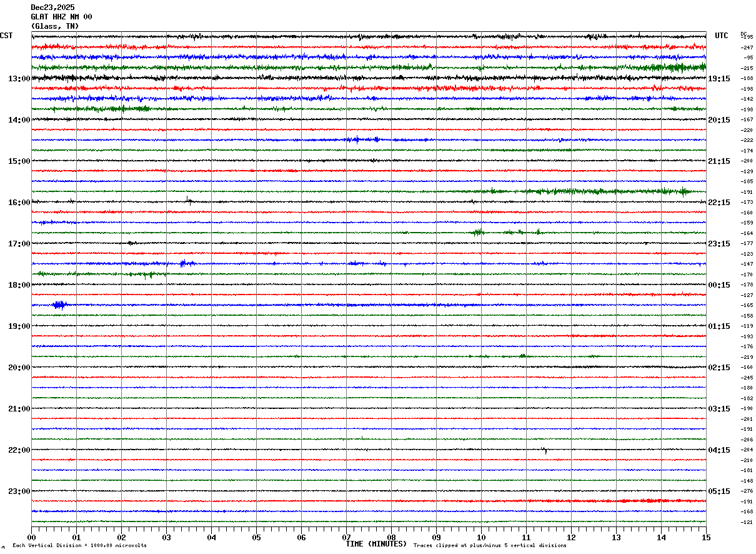Click the vertical division microvolts scale note
The width and height of the screenshot is (756, 554).
tap(79, 546)
